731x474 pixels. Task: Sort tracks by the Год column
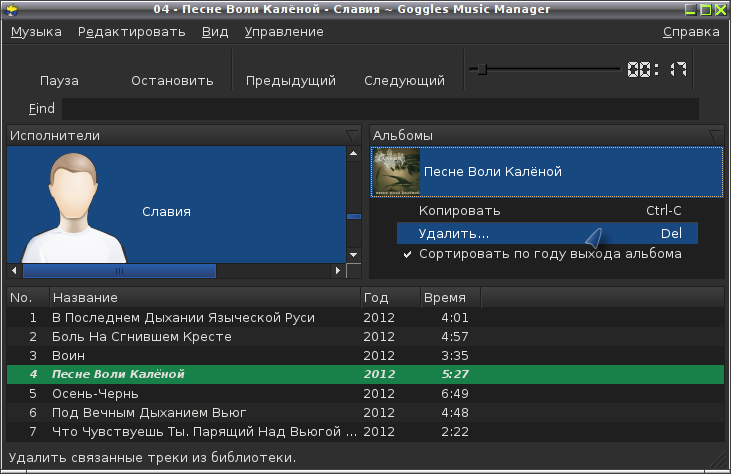pyautogui.click(x=391, y=297)
